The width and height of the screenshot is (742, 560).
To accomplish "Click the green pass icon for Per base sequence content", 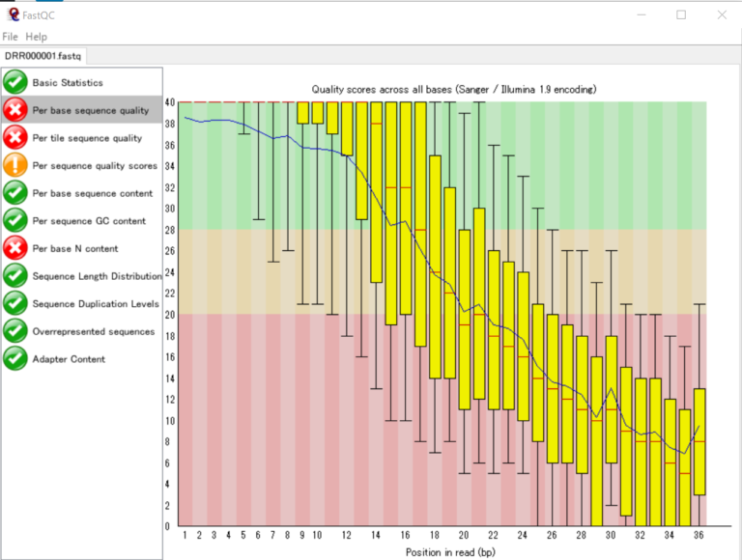I will pos(15,193).
